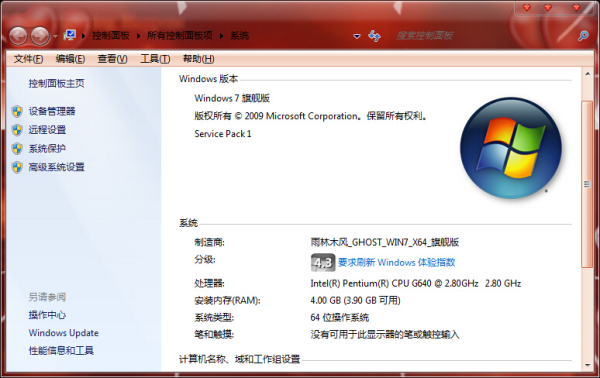Click the 4.3 experience index score badge
This screenshot has height=378, width=600.
click(323, 262)
